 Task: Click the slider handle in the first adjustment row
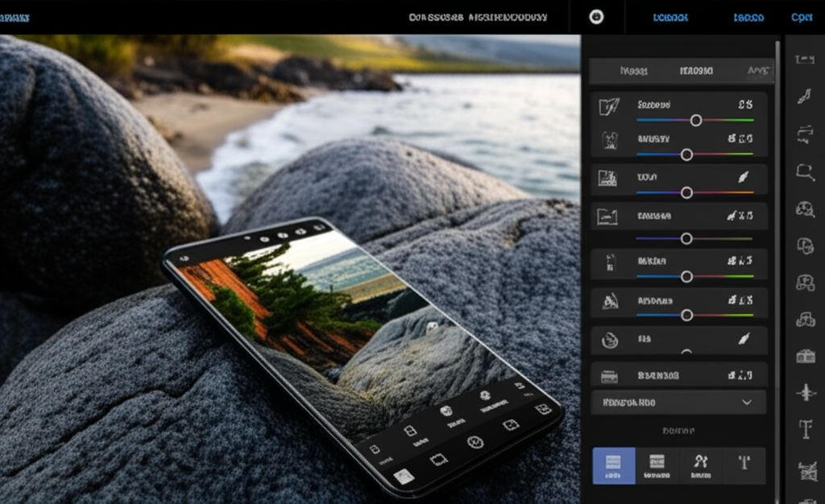(x=695, y=120)
